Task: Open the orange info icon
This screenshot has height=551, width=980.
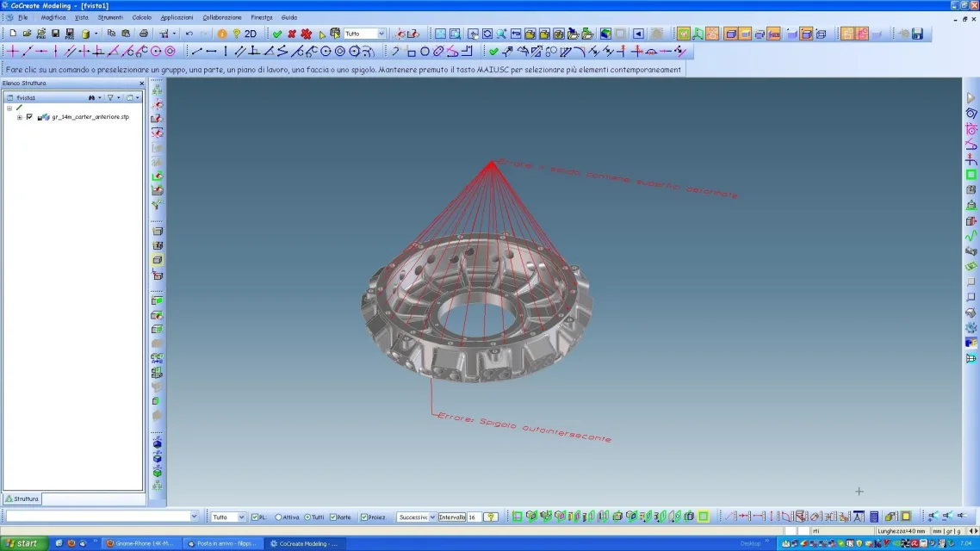Action: click(222, 34)
